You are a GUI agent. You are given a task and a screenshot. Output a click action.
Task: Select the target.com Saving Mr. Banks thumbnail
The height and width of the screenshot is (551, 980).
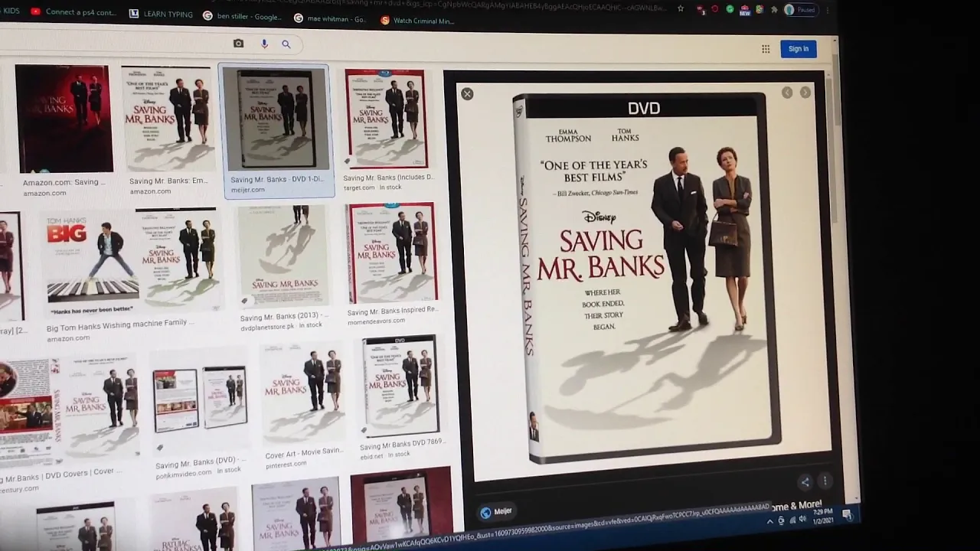pyautogui.click(x=386, y=119)
